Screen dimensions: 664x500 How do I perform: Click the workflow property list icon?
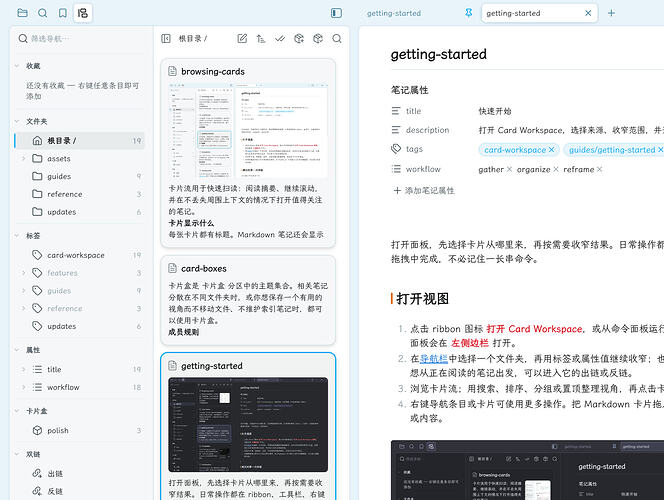[x=396, y=169]
